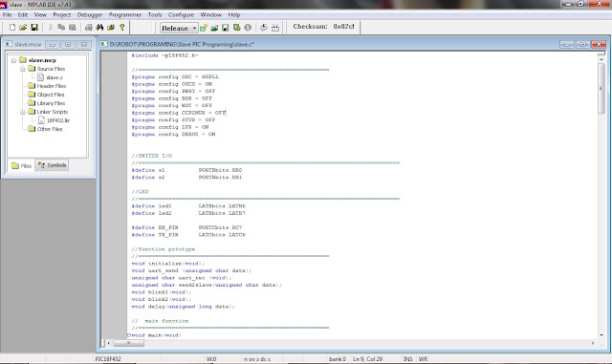Viewport: 612px width, 364px height.
Task: Click the '#define led1' code line
Action: click(x=188, y=206)
